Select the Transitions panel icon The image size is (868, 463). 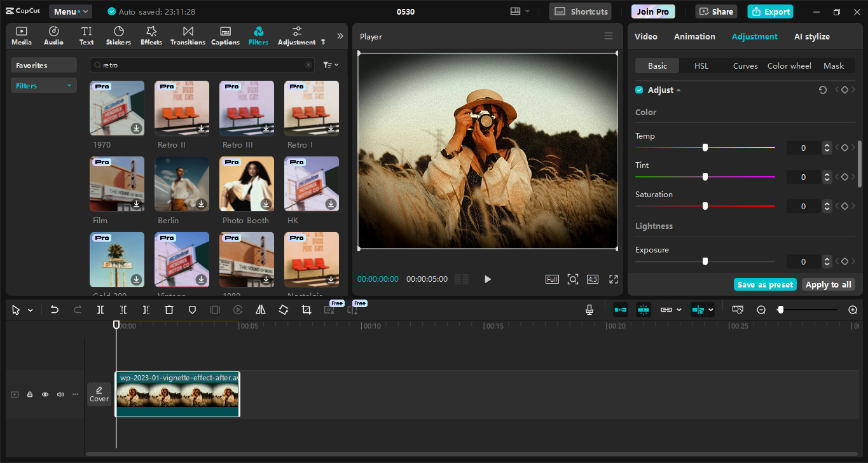[x=188, y=35]
